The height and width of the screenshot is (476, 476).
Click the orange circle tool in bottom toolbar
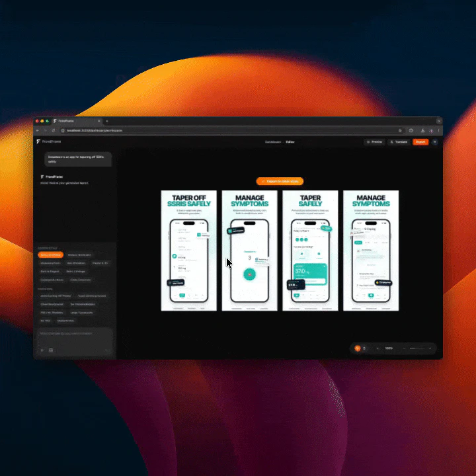[358, 348]
